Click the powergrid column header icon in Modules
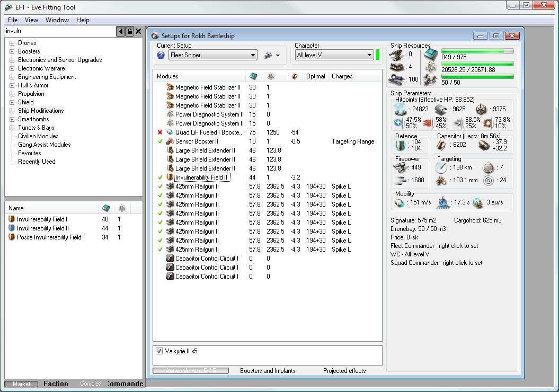Image resolution: width=559 pixels, height=392 pixels. pos(271,76)
